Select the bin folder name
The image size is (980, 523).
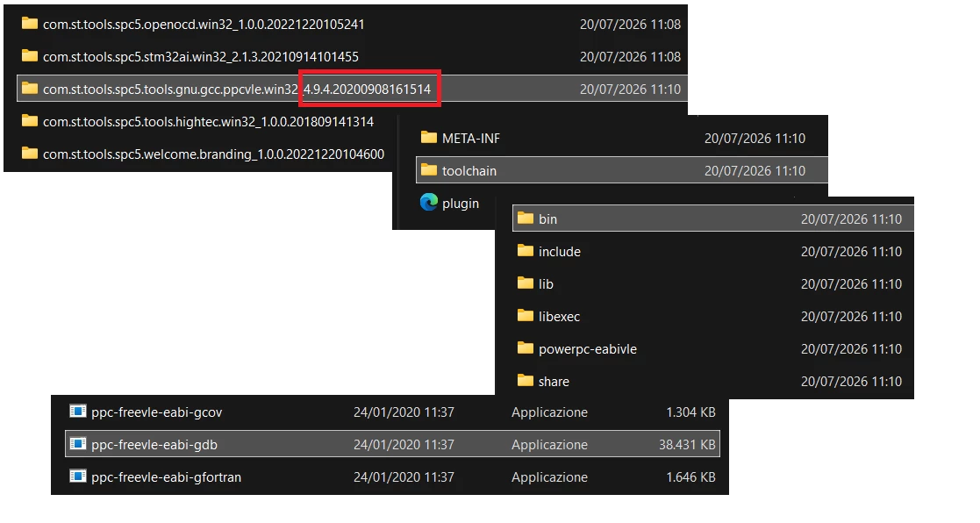click(x=548, y=219)
